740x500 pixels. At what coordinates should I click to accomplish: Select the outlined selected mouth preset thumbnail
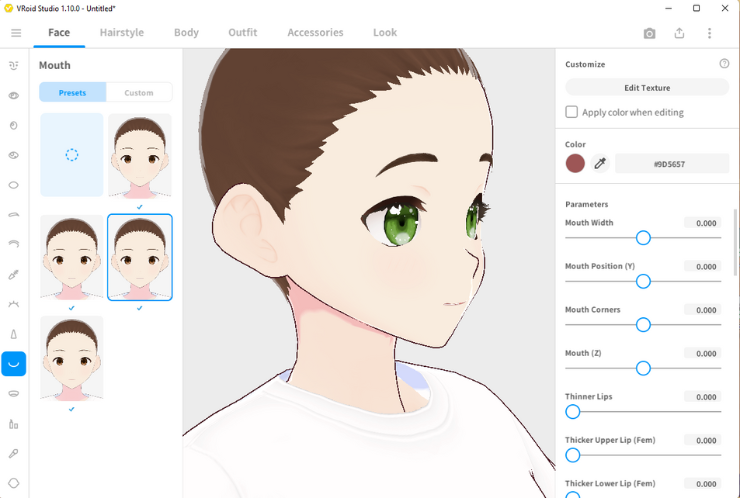coord(140,257)
